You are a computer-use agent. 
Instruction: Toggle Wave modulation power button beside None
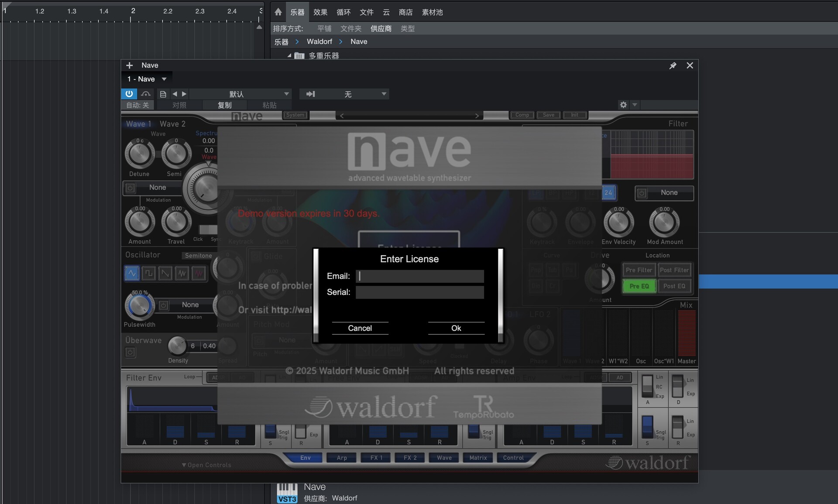130,188
